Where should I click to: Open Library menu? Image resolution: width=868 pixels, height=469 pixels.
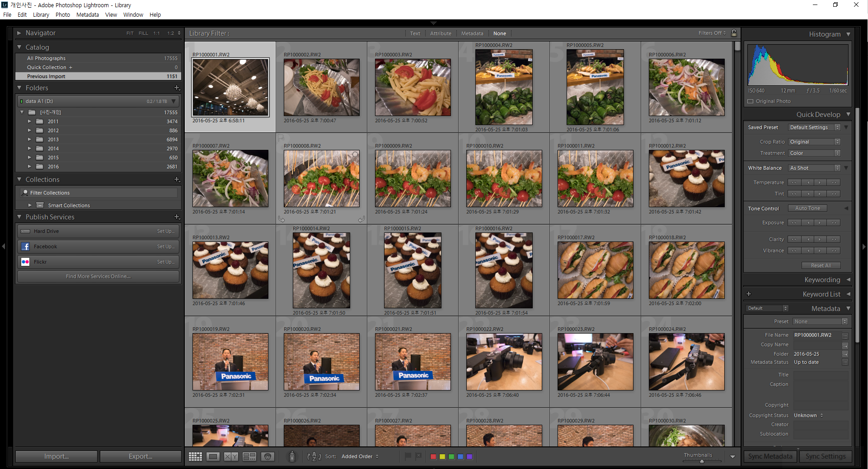[41, 14]
